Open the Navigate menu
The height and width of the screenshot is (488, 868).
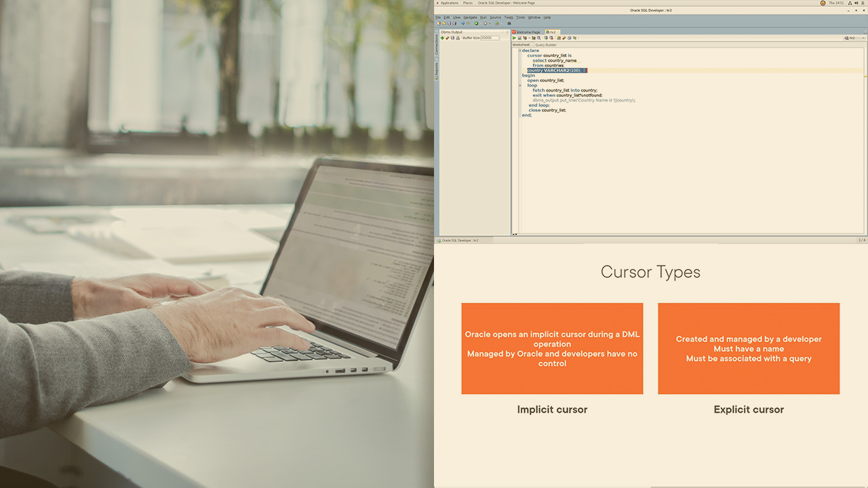(470, 18)
